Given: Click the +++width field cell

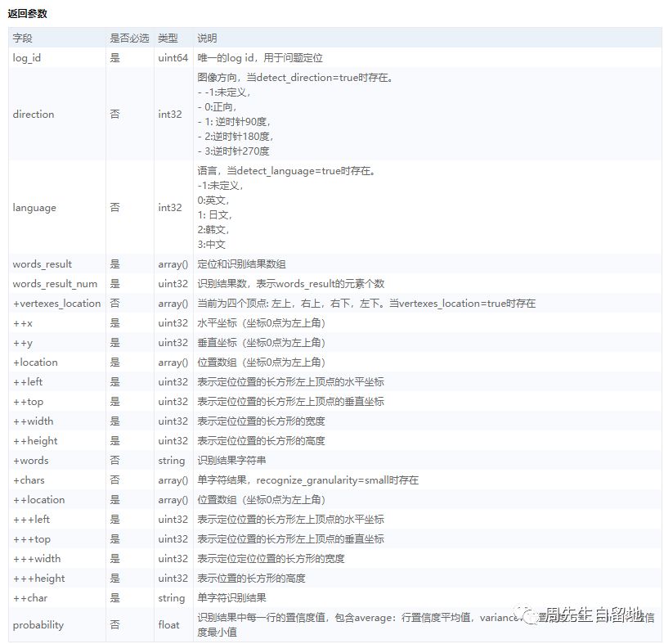Looking at the screenshot, I should (37, 558).
